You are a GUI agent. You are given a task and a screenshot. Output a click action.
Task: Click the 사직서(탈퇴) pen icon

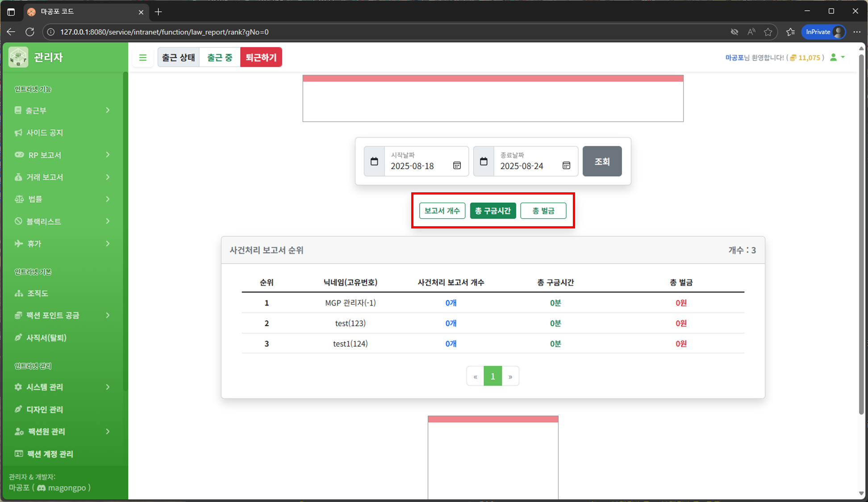(18, 338)
